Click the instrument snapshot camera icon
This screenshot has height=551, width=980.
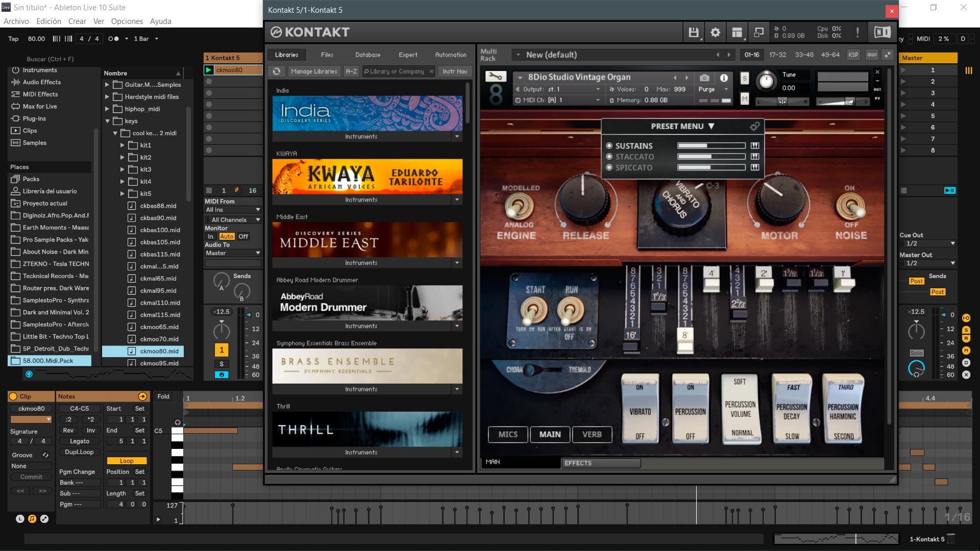[704, 78]
